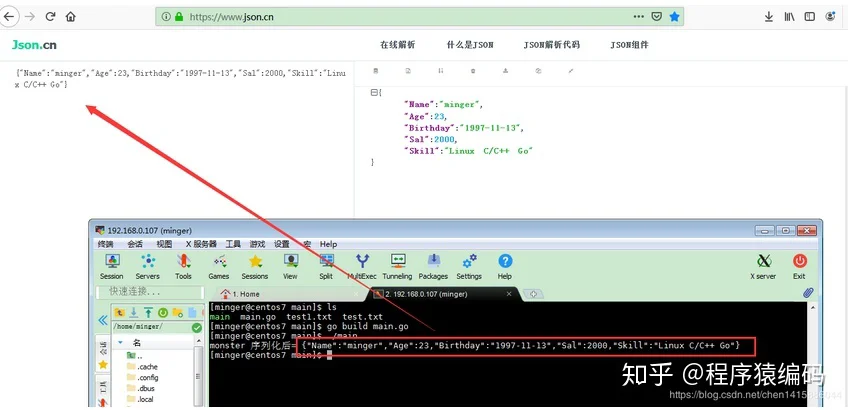Open the browser downloads panel
The width and height of the screenshot is (848, 410).
tap(769, 17)
